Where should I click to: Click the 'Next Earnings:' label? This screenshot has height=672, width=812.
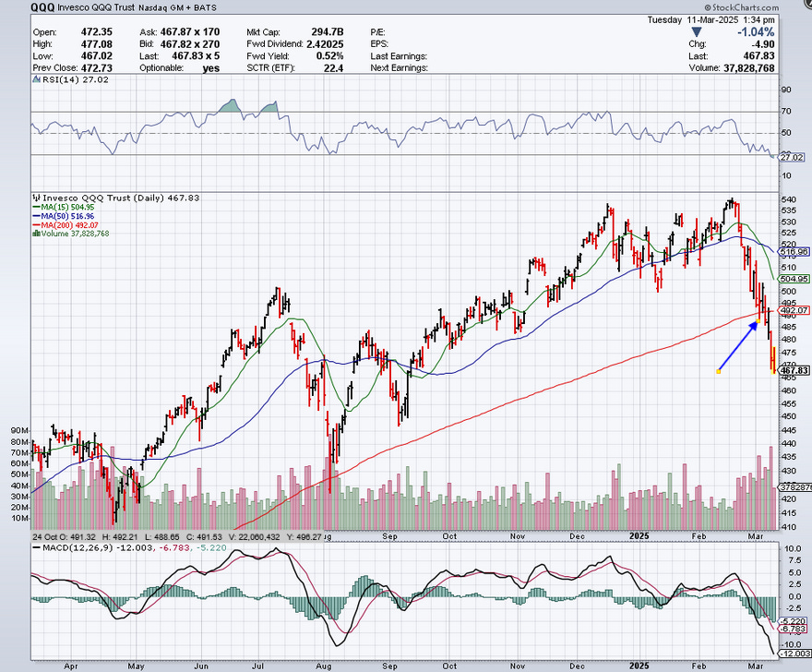click(399, 68)
